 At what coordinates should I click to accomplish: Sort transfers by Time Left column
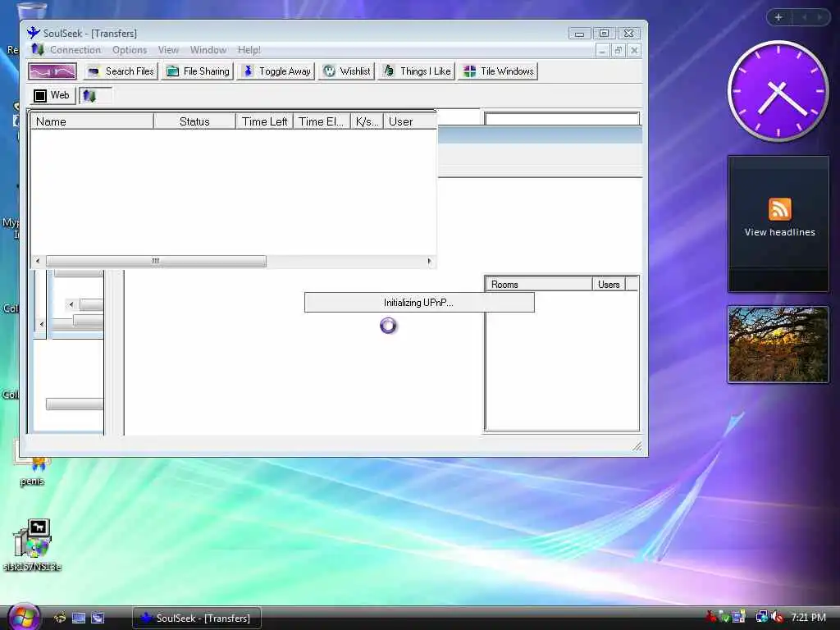(265, 121)
